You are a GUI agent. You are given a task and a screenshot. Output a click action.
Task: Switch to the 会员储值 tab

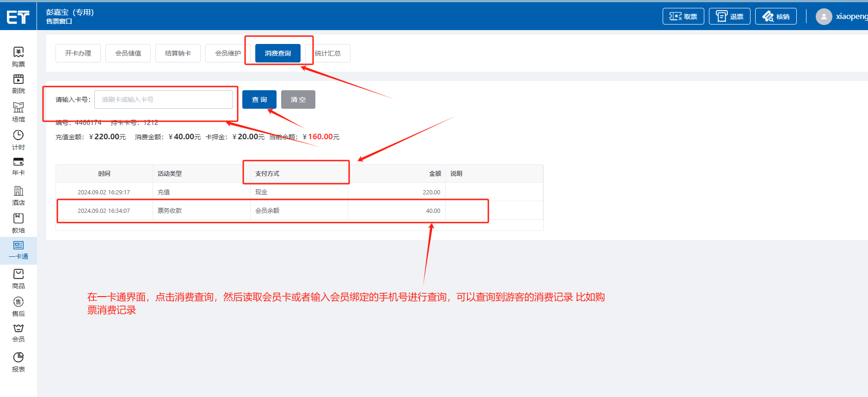click(128, 53)
